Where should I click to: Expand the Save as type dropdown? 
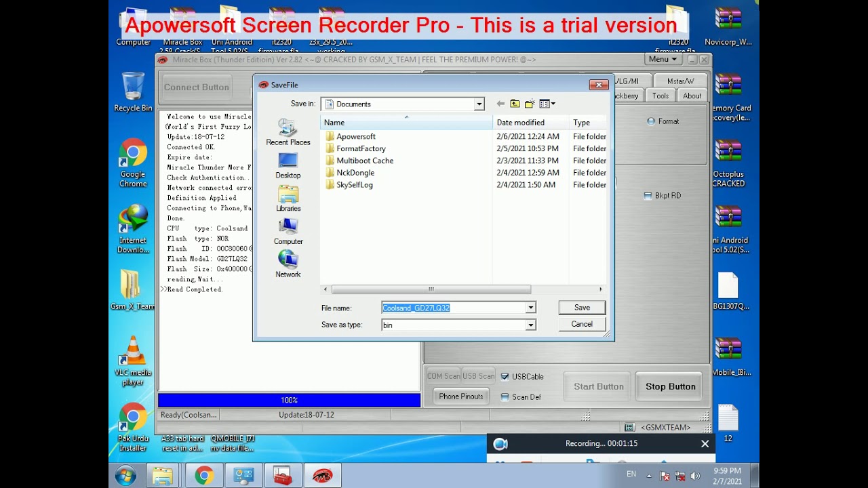(530, 325)
